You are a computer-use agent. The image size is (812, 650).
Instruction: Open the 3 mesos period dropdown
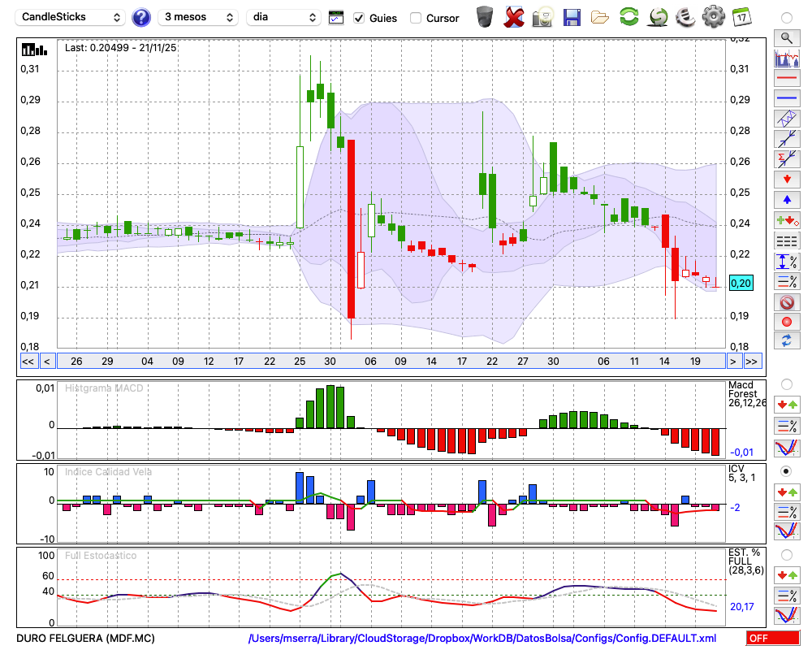coord(198,17)
